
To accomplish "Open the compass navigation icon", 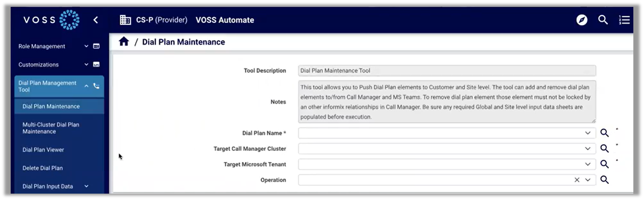I will click(582, 20).
